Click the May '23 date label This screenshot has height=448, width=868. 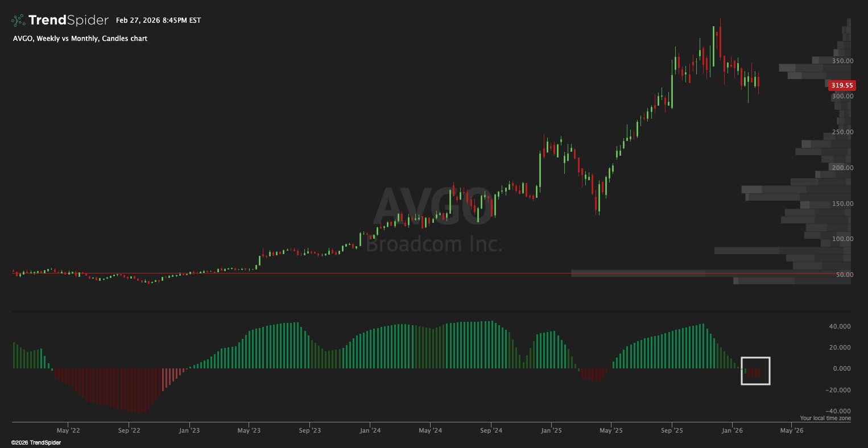(x=249, y=431)
